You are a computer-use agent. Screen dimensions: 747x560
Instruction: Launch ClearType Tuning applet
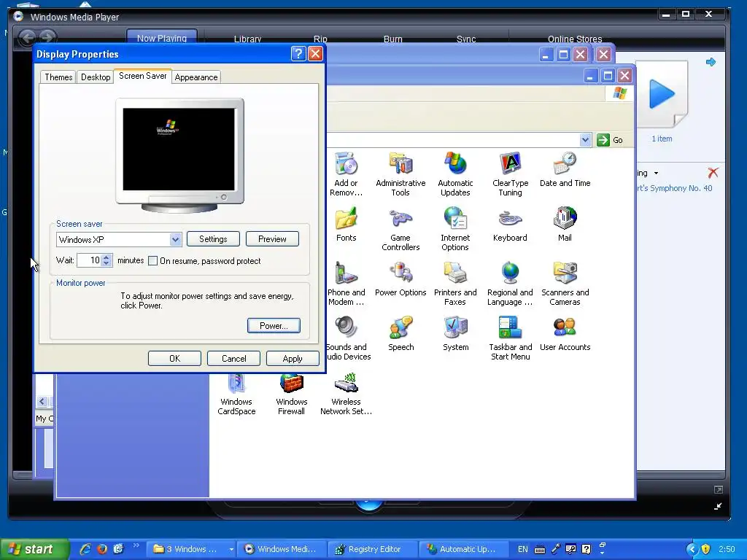click(x=510, y=174)
